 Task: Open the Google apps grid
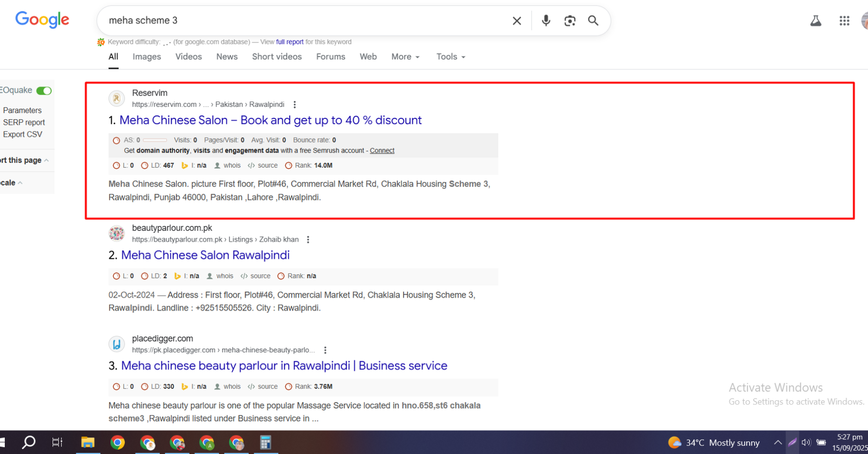pos(844,21)
